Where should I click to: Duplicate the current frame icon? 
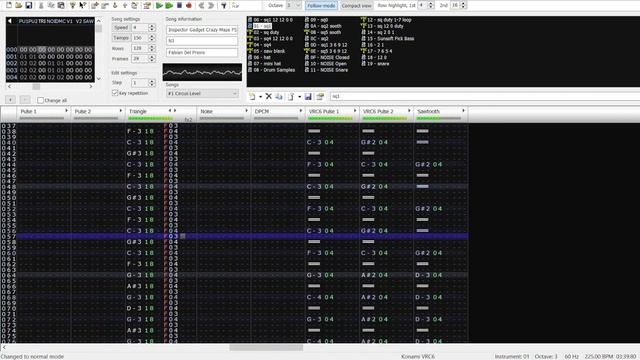pyautogui.click(x=135, y=5)
